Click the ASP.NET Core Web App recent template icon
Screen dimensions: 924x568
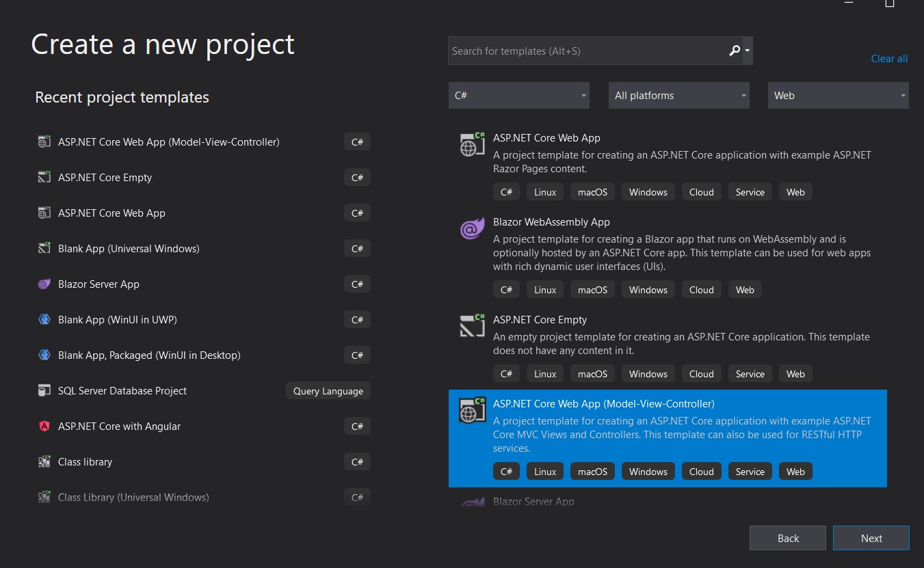tap(44, 213)
